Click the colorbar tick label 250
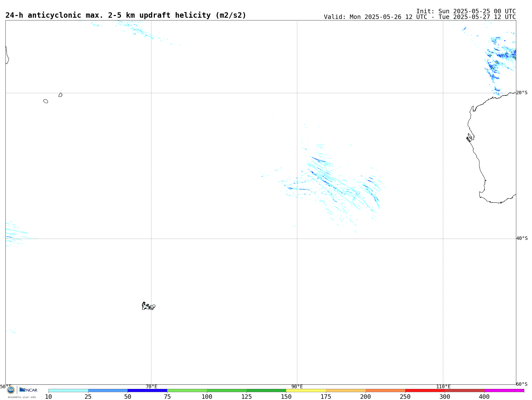Image resolution: width=532 pixels, height=400 pixels. coord(405,397)
